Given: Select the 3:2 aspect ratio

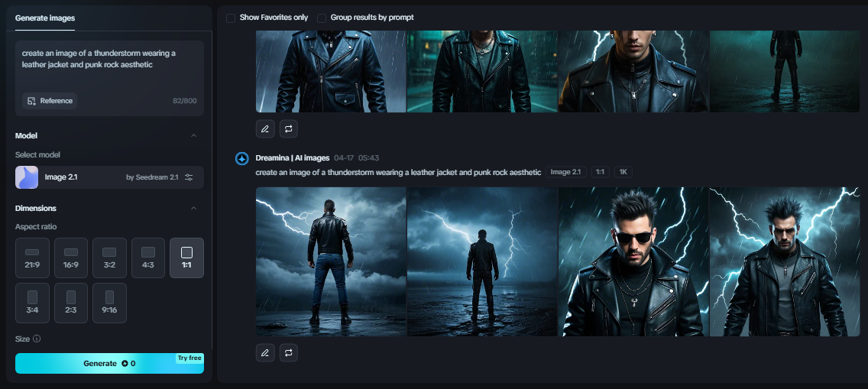Looking at the screenshot, I should click(x=109, y=258).
